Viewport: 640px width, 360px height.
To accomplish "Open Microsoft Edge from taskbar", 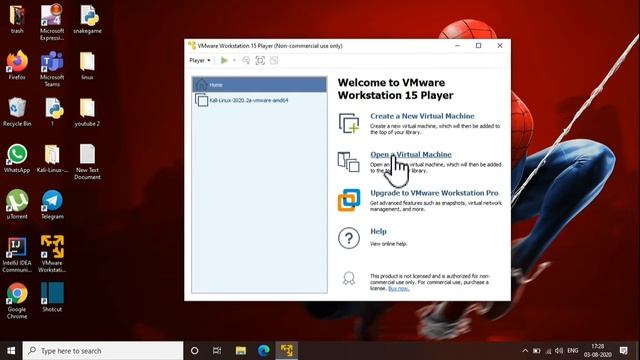I will [264, 351].
